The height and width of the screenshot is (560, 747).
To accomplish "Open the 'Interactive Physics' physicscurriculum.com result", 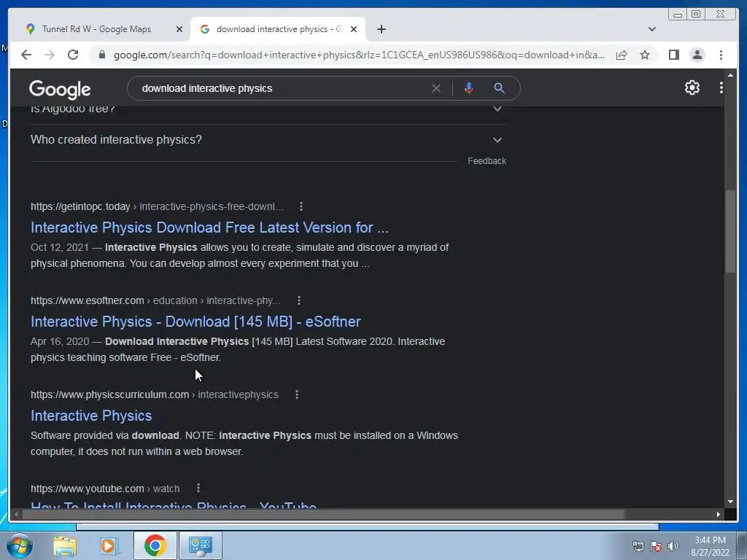I will [91, 416].
